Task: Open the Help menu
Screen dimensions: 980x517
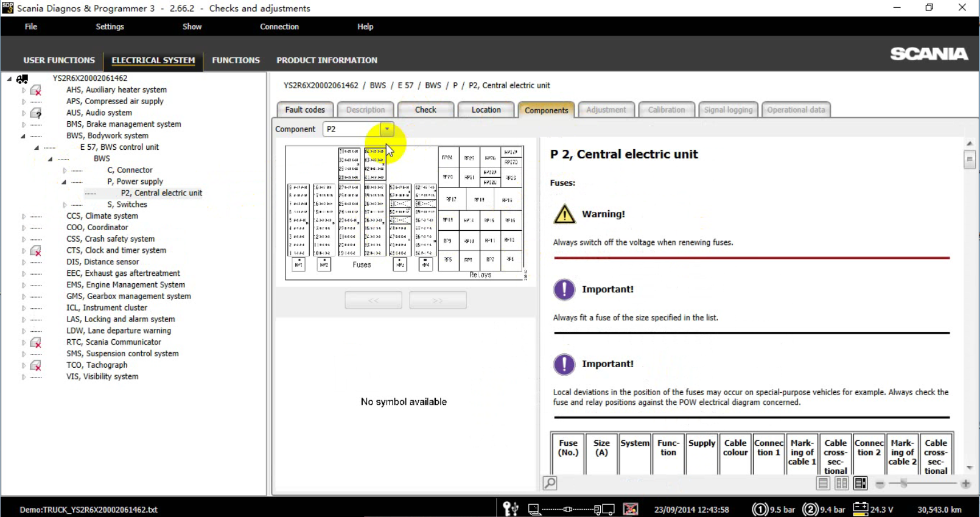Action: pos(365,27)
